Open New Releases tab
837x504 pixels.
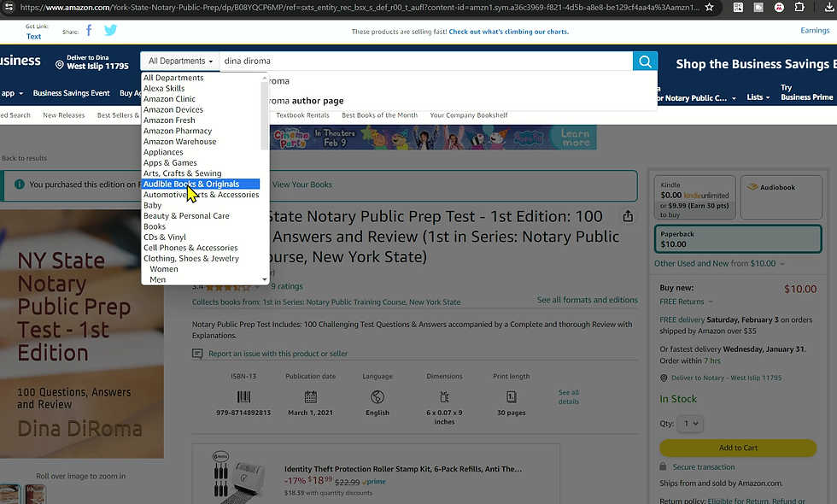point(63,114)
